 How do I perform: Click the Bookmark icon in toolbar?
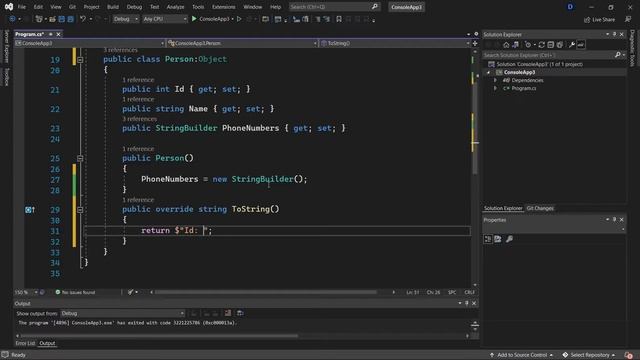[x=339, y=19]
